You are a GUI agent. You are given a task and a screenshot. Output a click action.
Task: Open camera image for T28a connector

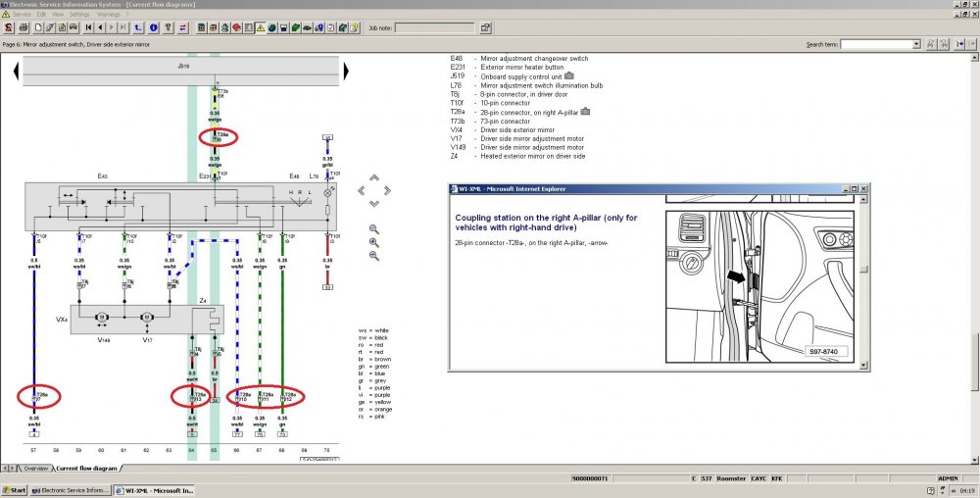[x=585, y=112]
